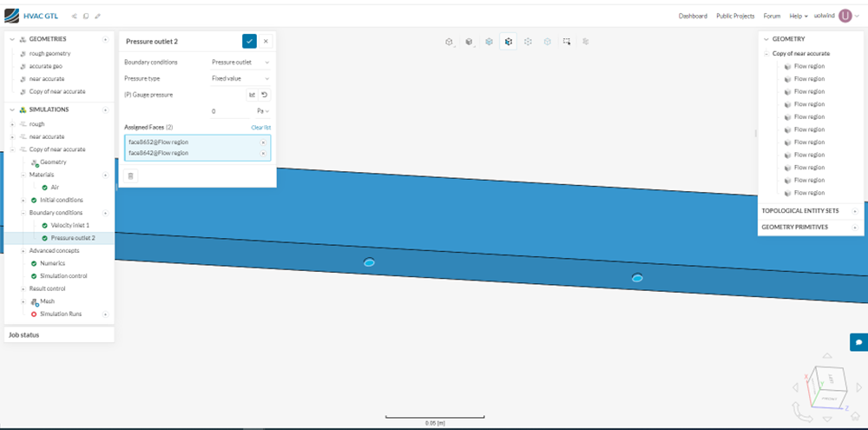Open the Forum link
868x430 pixels.
point(772,16)
